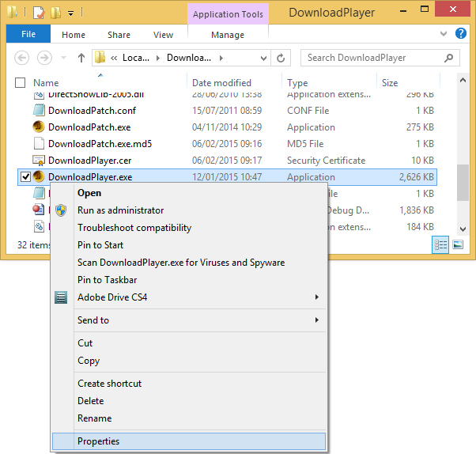Screen dimensions: 476x454
Task: Open the Manage tab under Application Tools
Action: pos(228,35)
